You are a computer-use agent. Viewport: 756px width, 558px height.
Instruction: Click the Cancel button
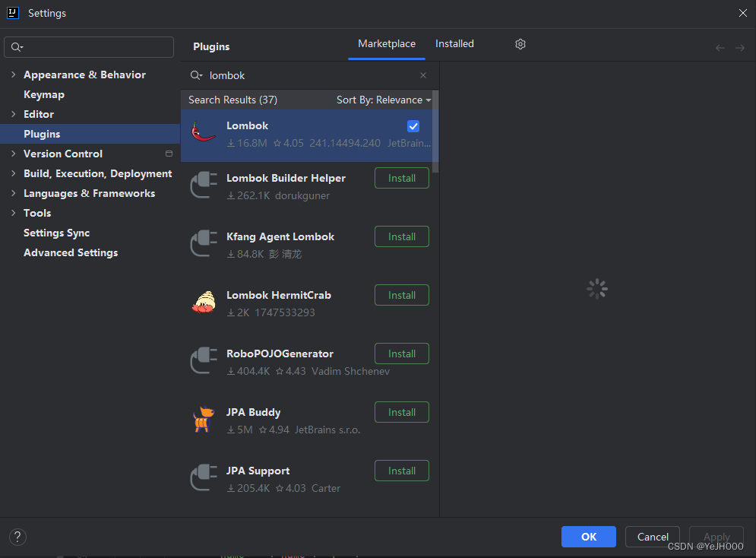pos(653,537)
